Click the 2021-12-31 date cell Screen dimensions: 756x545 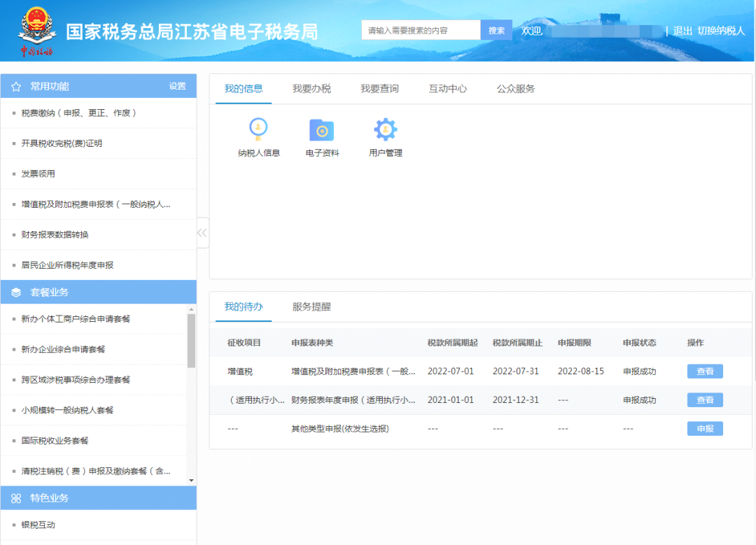[515, 400]
